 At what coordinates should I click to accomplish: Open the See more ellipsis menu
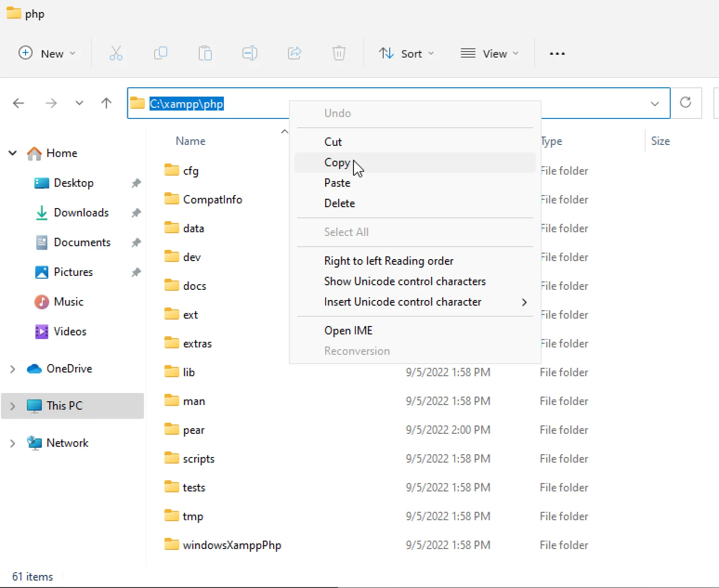[x=557, y=53]
